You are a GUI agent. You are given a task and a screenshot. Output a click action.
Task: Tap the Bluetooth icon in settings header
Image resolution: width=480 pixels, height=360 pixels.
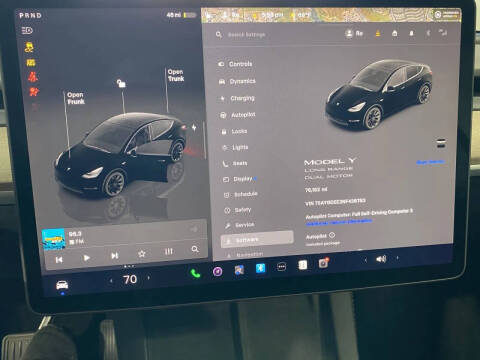point(428,33)
